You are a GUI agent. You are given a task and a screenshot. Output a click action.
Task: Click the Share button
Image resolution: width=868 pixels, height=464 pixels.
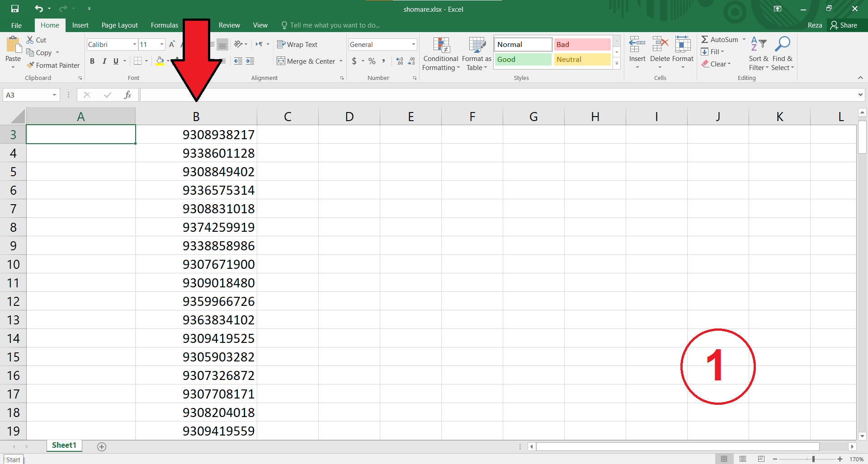tap(844, 25)
